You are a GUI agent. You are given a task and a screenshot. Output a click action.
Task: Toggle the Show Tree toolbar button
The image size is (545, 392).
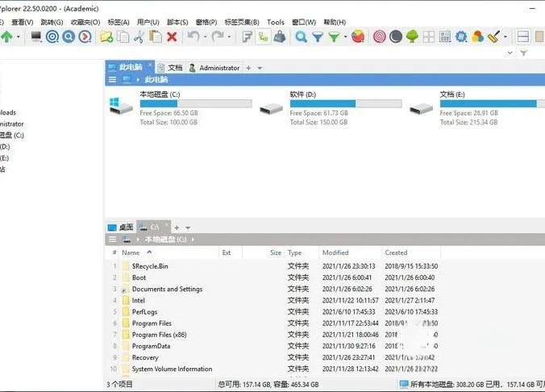[x=263, y=36]
